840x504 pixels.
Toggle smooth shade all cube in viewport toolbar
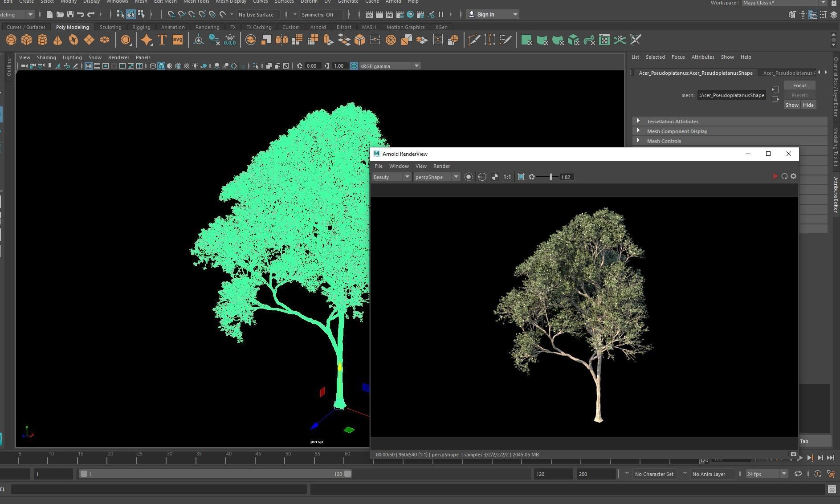[x=161, y=66]
